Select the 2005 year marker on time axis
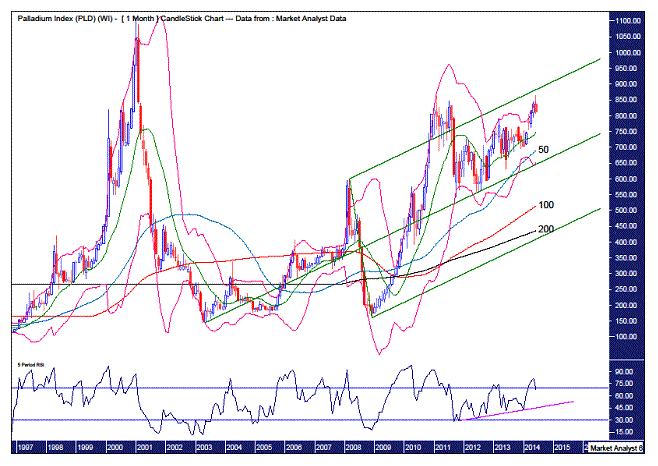Viewport: 658px width, 466px height. pos(264,448)
